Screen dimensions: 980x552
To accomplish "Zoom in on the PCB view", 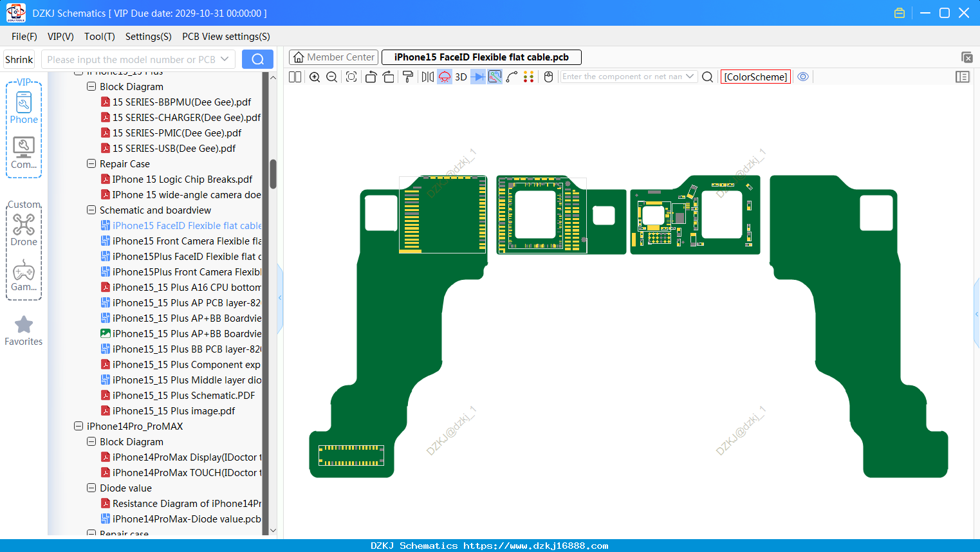I will 315,77.
